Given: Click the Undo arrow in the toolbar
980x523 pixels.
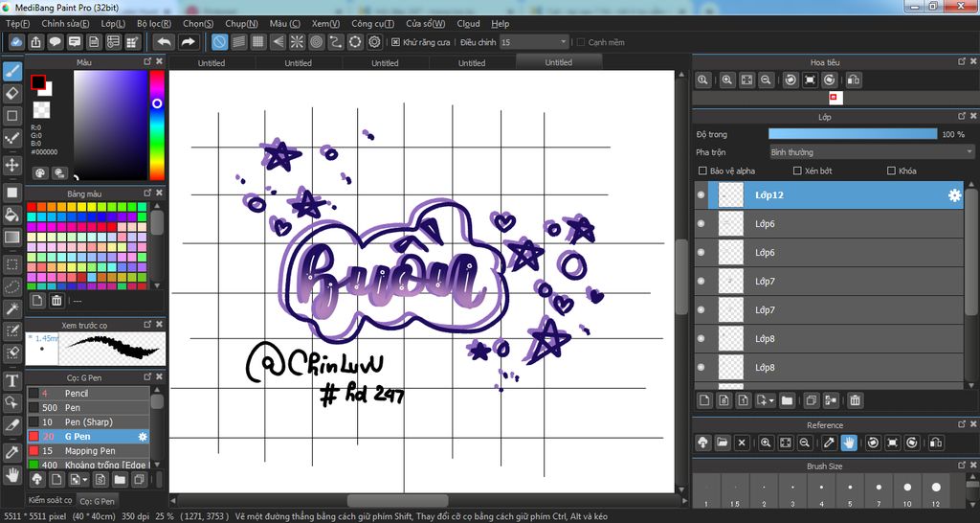Looking at the screenshot, I should (165, 42).
